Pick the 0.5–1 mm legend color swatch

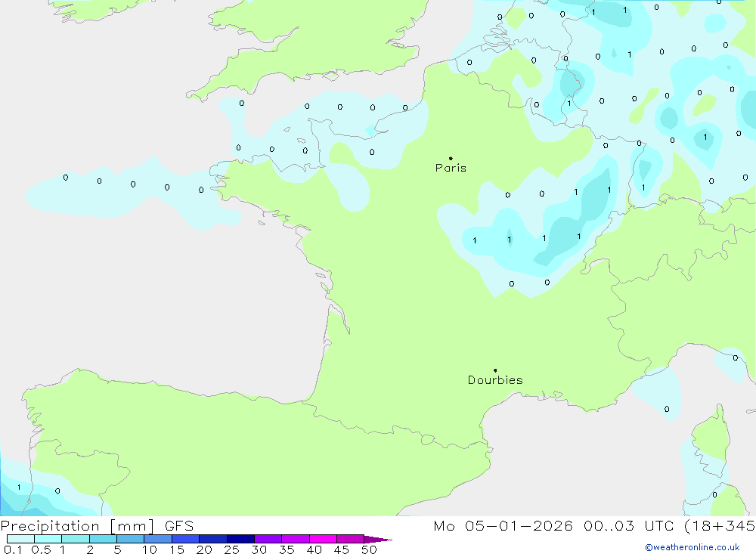coord(48,539)
